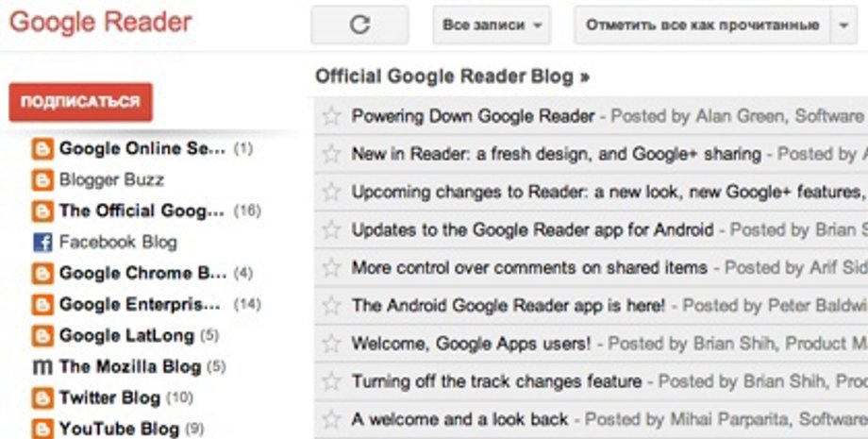
Task: Star the Powering Down Google Reader post
Action: (331, 116)
